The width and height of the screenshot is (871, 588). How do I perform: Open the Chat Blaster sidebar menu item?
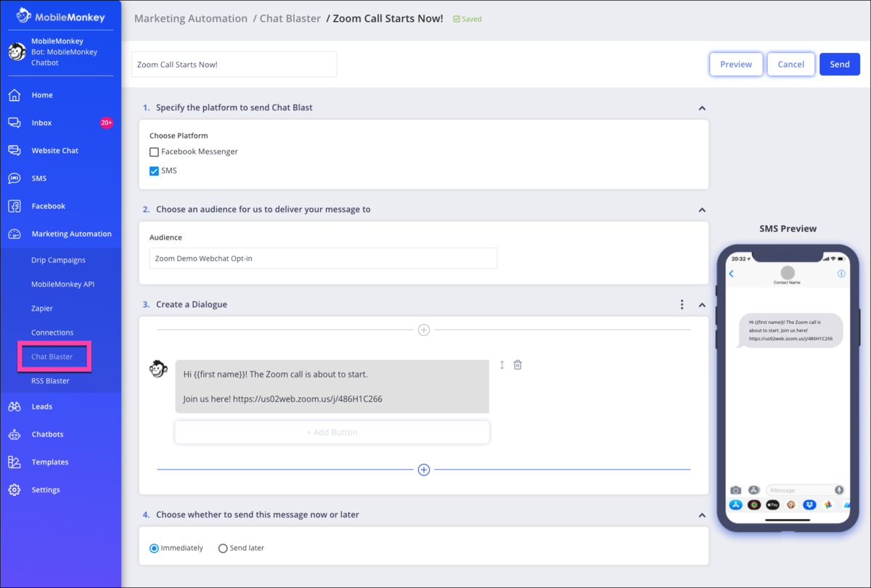[53, 356]
